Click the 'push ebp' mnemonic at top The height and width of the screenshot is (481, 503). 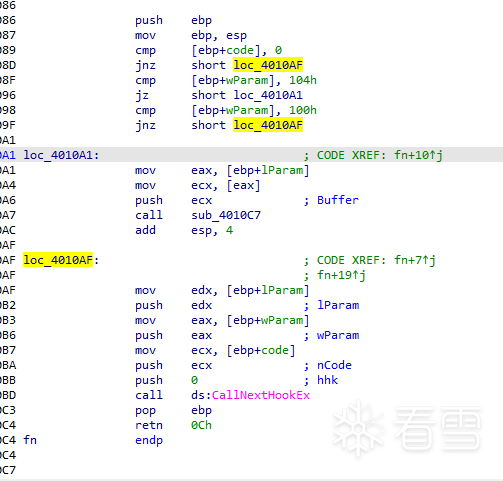point(149,20)
